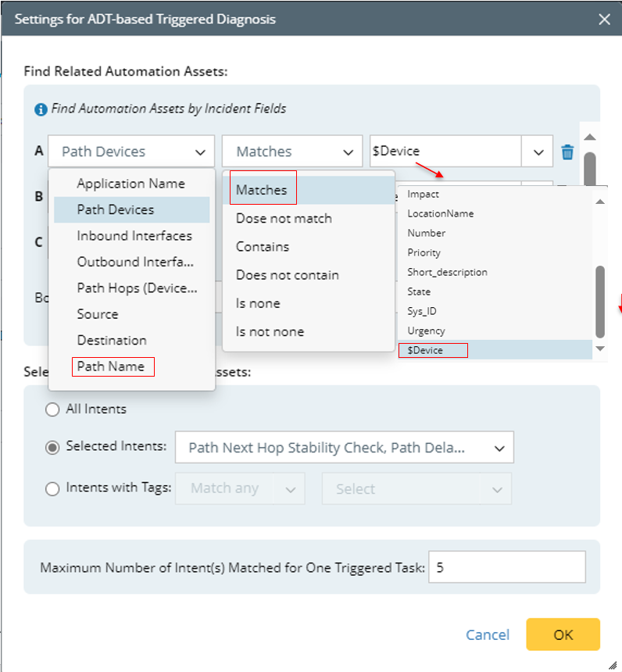Click the trash icon for condition A

click(568, 152)
